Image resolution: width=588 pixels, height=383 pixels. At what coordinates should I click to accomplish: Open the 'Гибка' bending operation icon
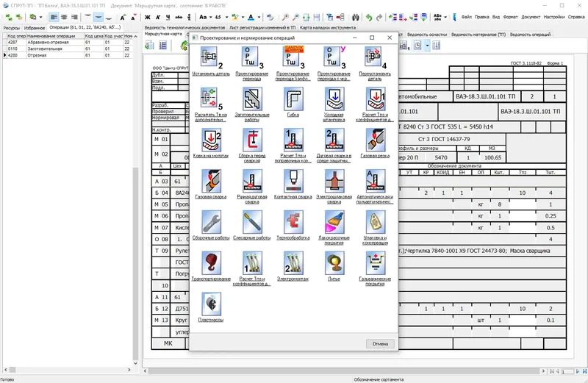point(293,99)
